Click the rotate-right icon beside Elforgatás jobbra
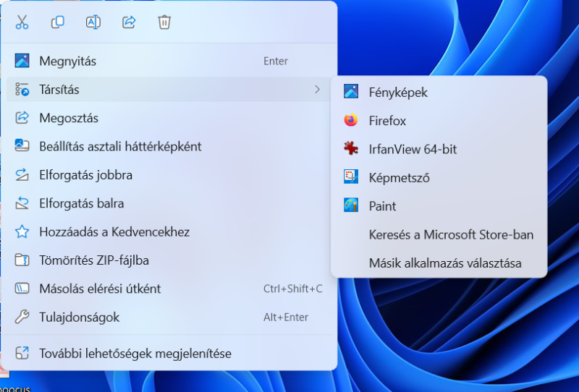Screen dimensions: 579x392 (22, 174)
